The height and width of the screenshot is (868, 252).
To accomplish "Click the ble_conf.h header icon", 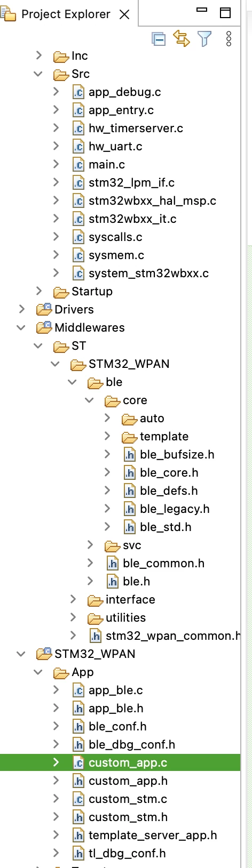I will coord(78,727).
